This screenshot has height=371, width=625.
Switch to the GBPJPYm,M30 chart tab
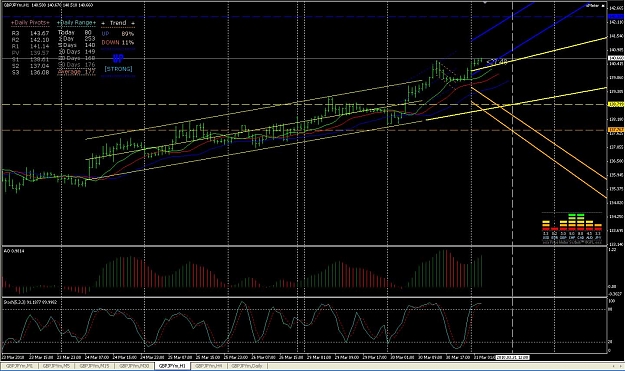tap(134, 366)
